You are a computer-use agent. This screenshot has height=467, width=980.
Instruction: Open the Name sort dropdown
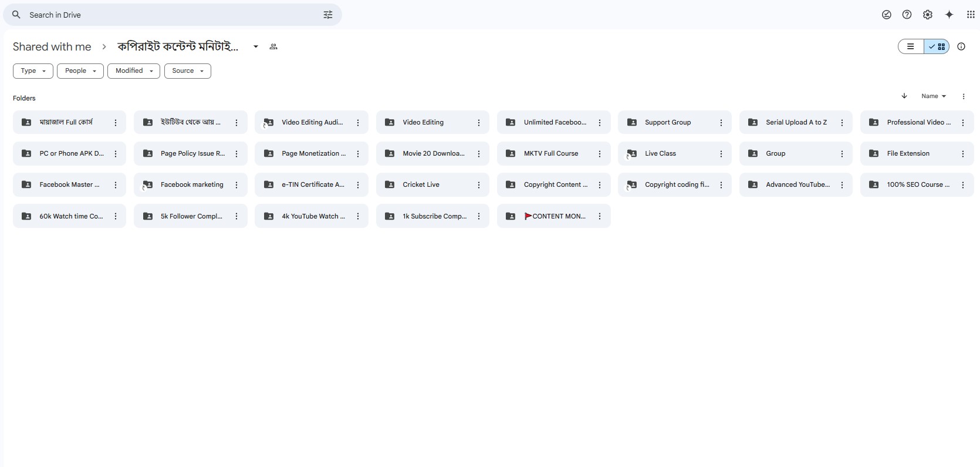[933, 96]
